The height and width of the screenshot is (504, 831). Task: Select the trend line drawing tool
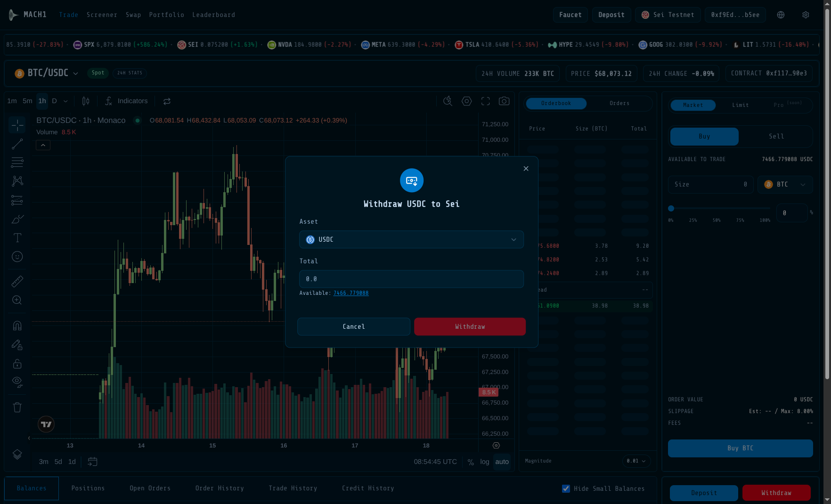[x=17, y=144]
